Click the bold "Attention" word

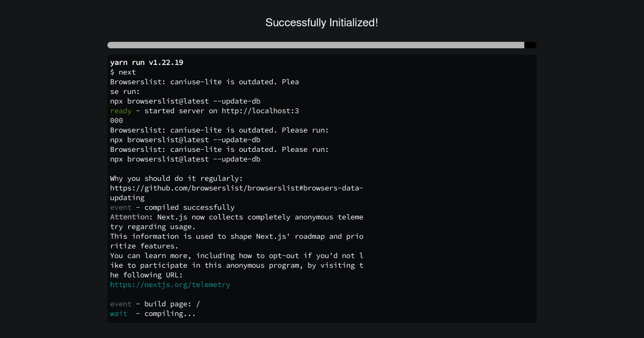129,217
